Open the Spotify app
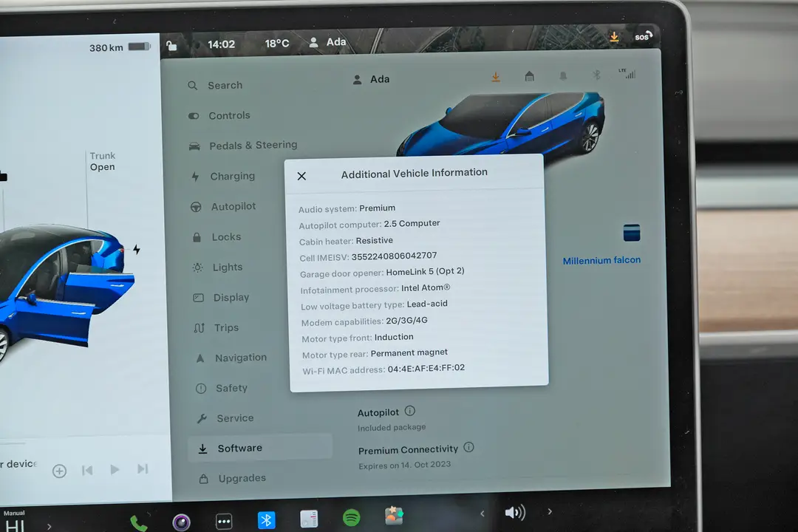 [351, 517]
